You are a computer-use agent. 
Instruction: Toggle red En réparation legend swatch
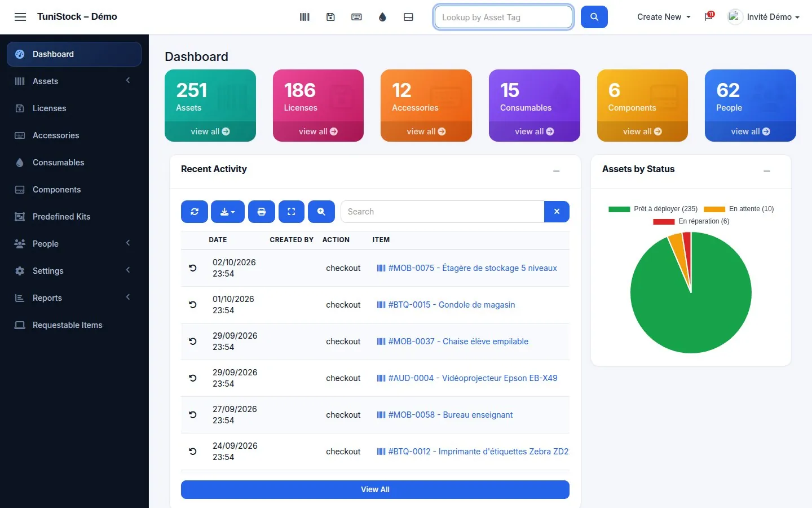tap(664, 221)
